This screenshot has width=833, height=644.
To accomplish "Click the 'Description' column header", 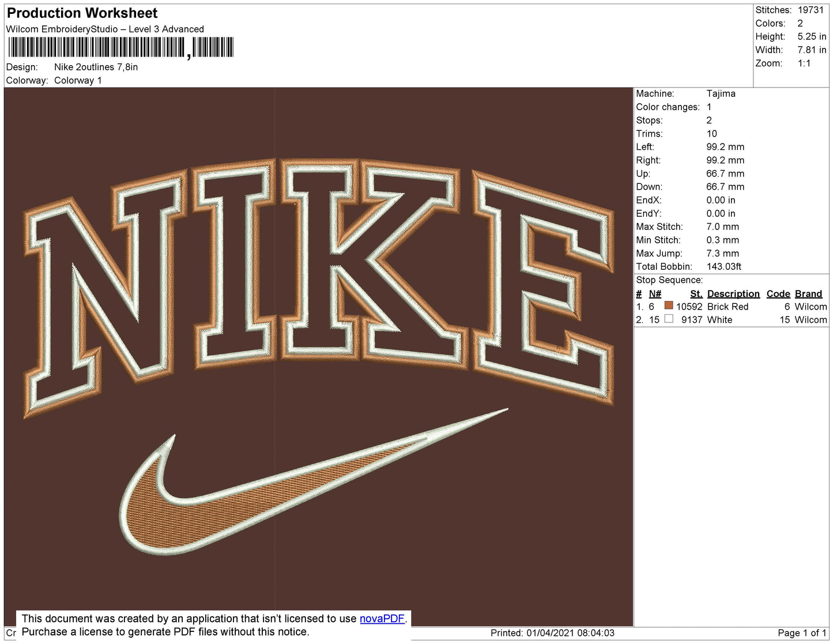I will 733,293.
